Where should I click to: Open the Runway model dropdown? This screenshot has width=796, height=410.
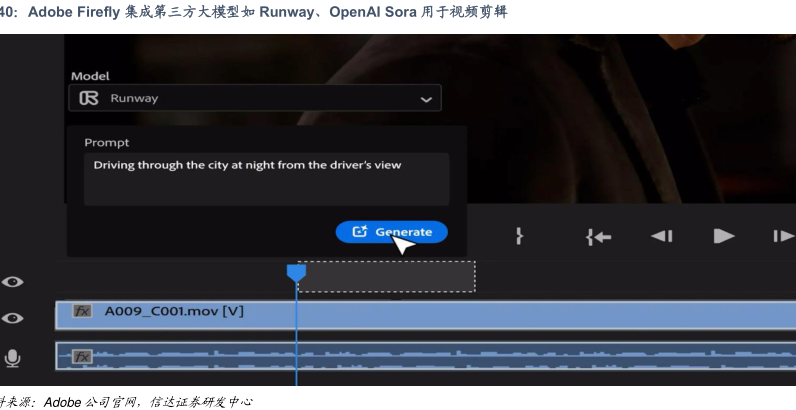pyautogui.click(x=255, y=98)
